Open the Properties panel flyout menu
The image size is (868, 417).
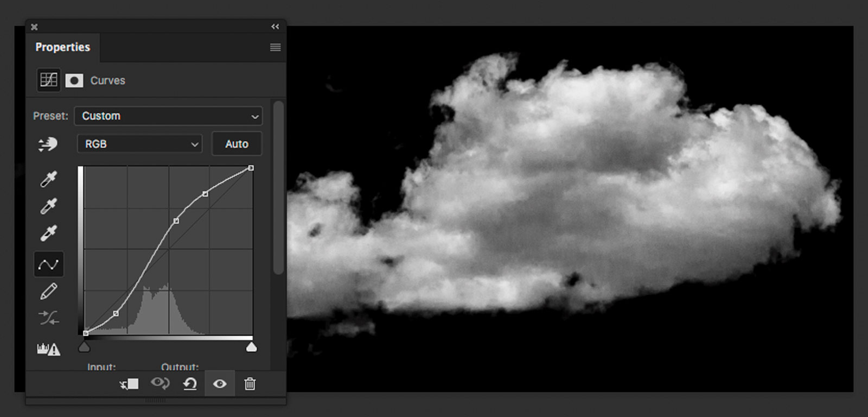coord(275,47)
